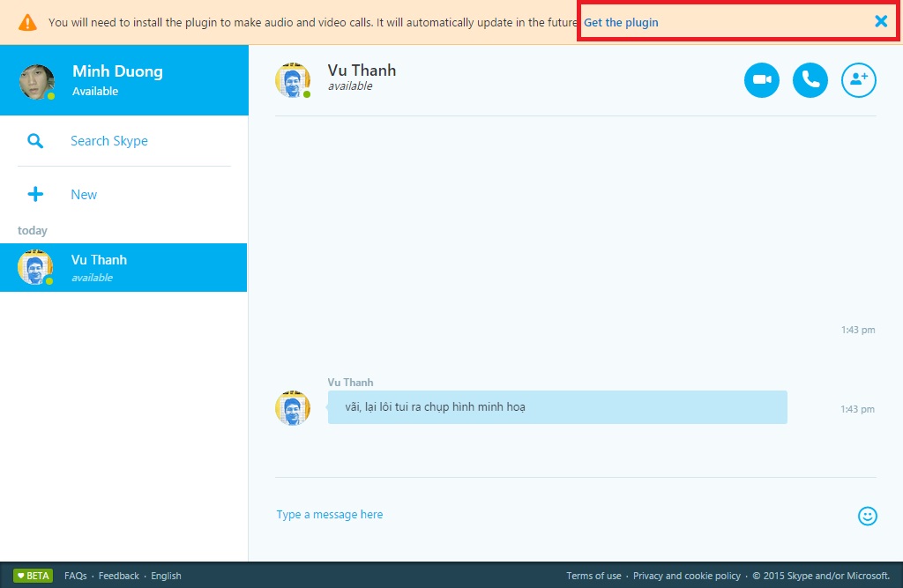Click the orange warning triangle icon
Image resolution: width=903 pixels, height=588 pixels.
click(x=27, y=22)
